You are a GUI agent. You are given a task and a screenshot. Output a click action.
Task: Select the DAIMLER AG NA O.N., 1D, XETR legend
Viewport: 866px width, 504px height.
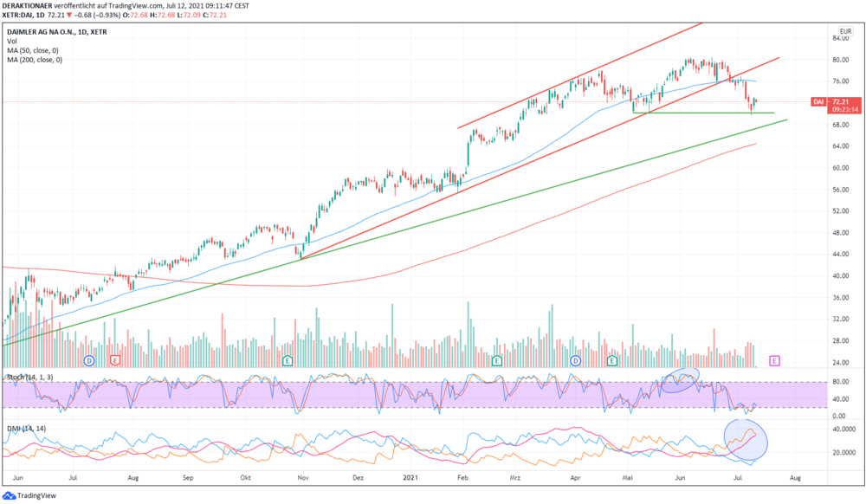click(57, 32)
